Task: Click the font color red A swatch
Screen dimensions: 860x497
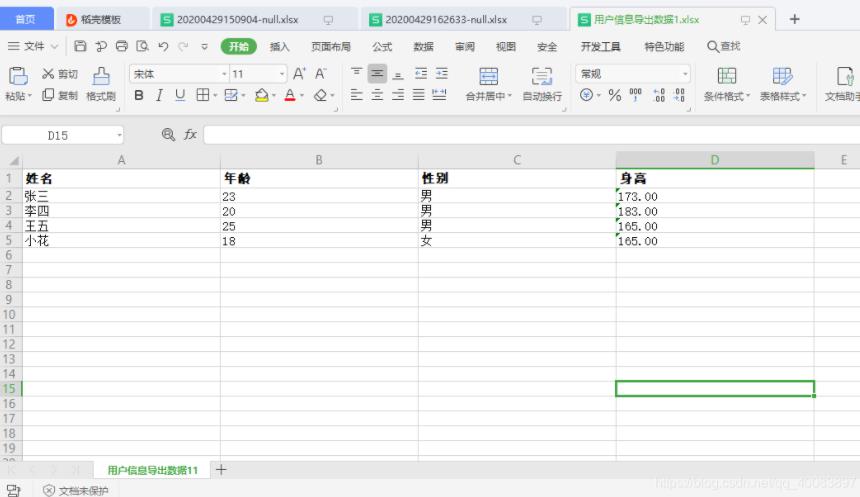Action: (289, 96)
